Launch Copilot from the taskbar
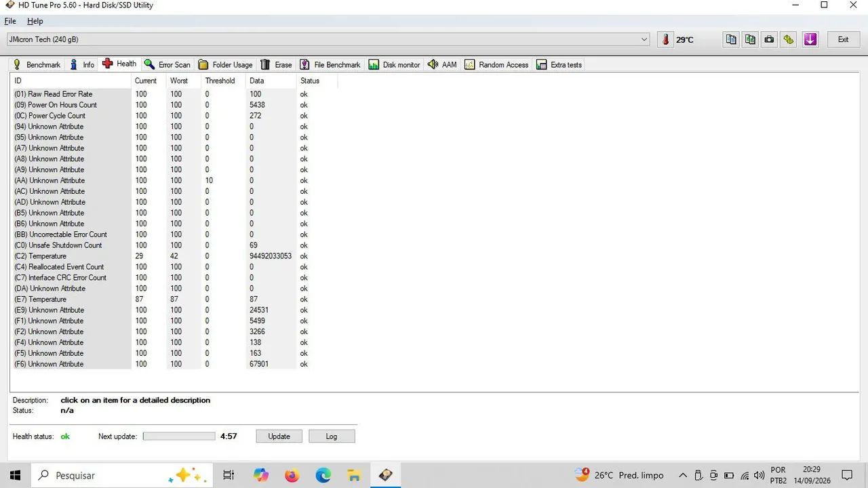The width and height of the screenshot is (868, 488). [261, 475]
